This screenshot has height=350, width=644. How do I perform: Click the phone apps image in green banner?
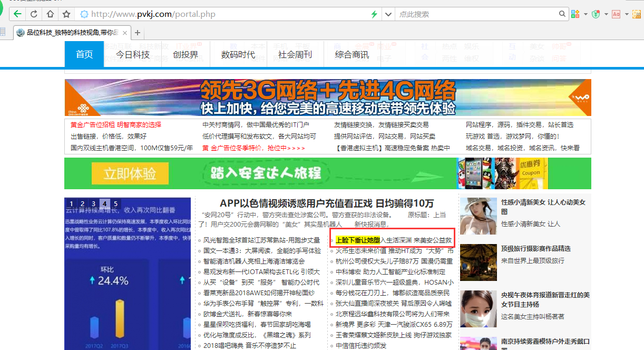point(475,173)
